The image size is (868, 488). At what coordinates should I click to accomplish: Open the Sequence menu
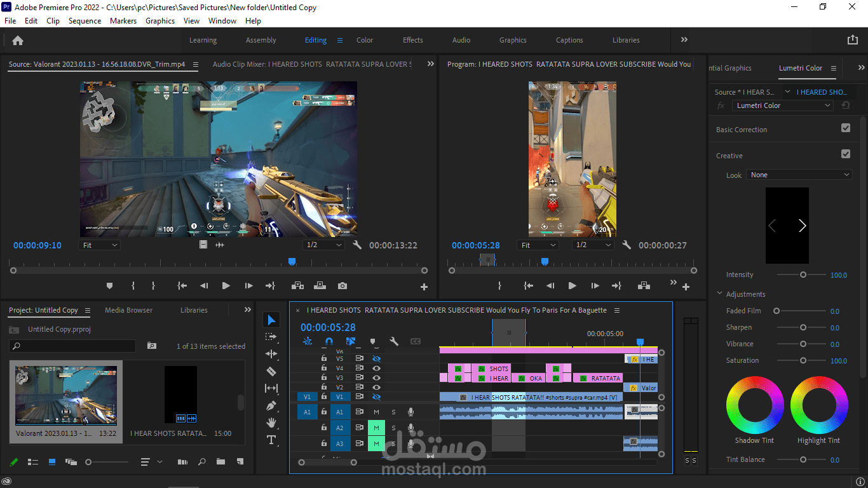(85, 20)
